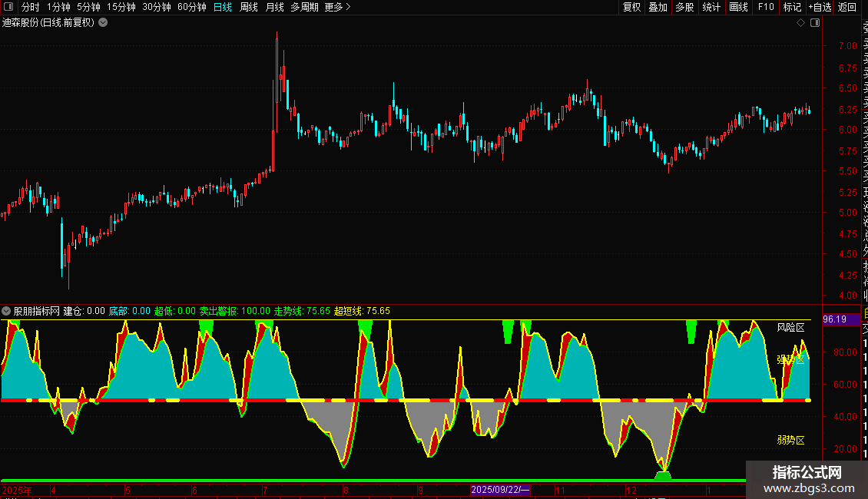Click the 2025年 label on time axis
Image resolution: width=868 pixels, height=499 pixels.
pyautogui.click(x=17, y=490)
